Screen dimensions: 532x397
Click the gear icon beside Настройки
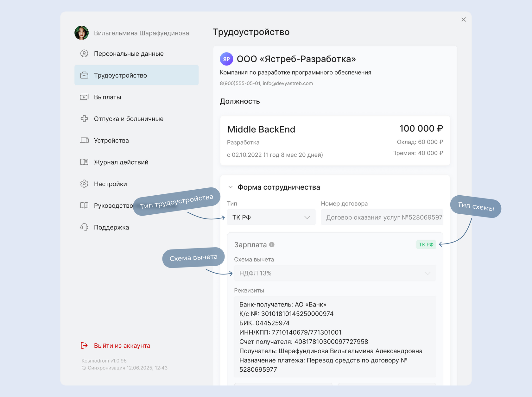coord(84,184)
